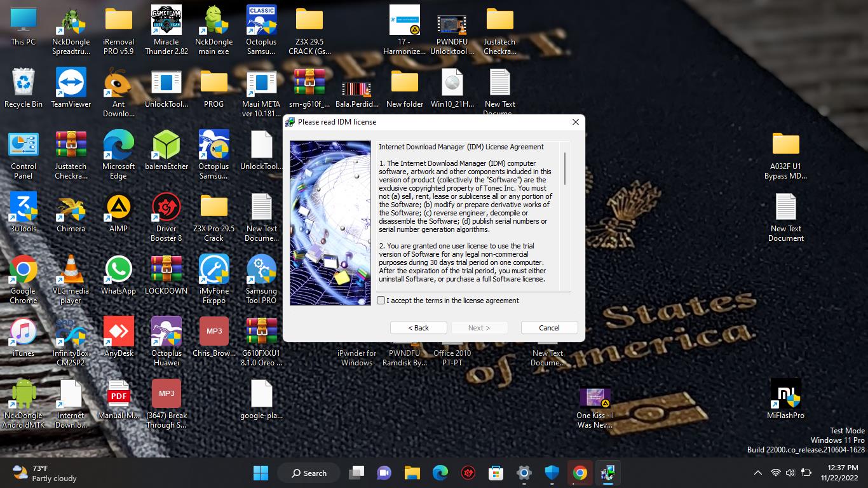The width and height of the screenshot is (868, 488).
Task: Click the Back button in installer
Action: coord(418,328)
